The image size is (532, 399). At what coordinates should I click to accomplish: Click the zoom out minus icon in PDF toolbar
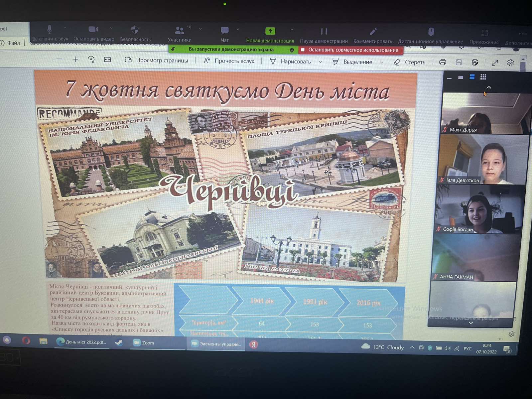[60, 60]
